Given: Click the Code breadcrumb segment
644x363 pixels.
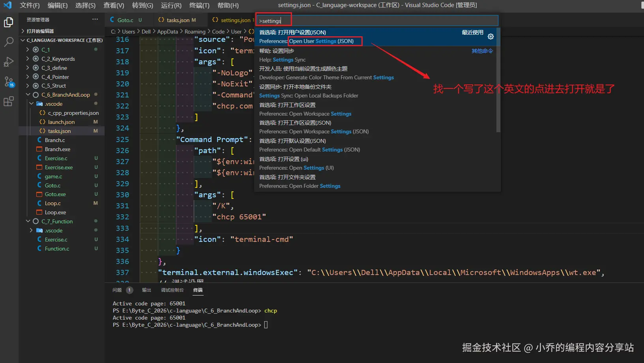Looking at the screenshot, I should coord(218,32).
